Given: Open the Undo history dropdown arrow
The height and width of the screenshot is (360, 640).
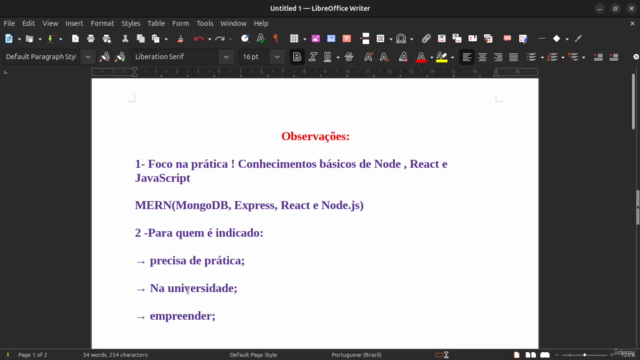Looking at the screenshot, I should point(209,39).
